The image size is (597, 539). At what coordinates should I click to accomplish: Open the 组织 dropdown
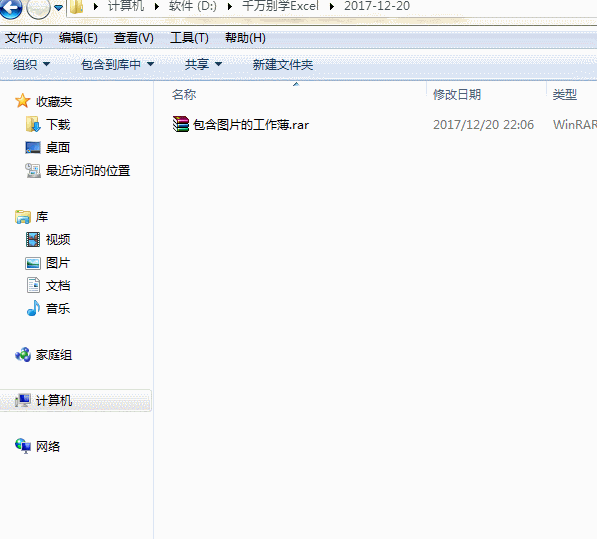32,64
